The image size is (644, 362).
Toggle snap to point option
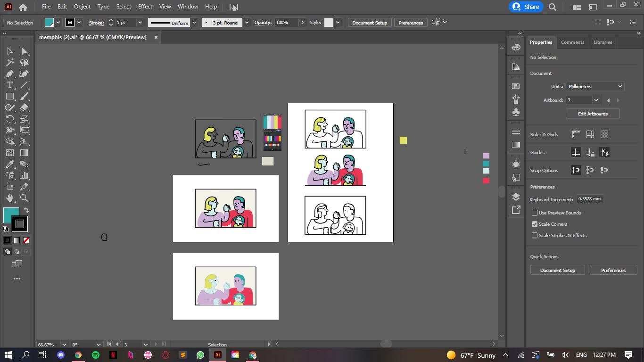pyautogui.click(x=576, y=170)
